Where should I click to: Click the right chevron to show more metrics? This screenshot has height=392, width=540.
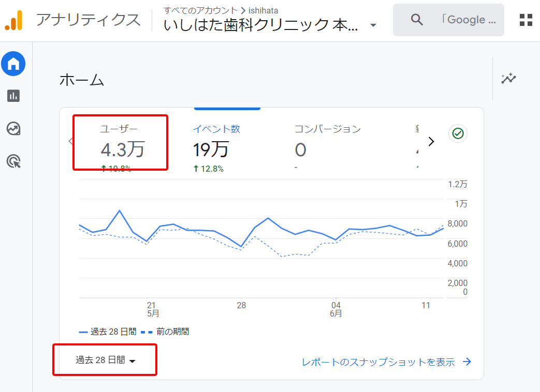[x=431, y=141]
